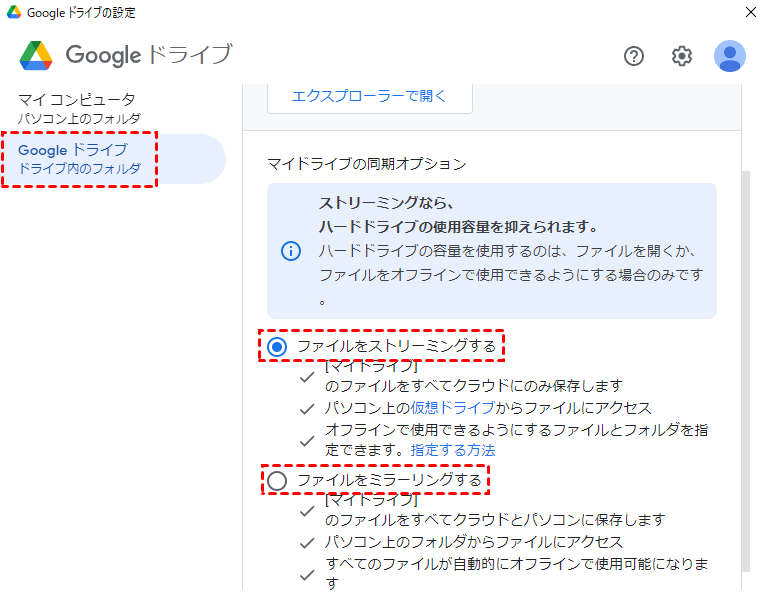Click the Google Drive logo in header

[x=36, y=55]
